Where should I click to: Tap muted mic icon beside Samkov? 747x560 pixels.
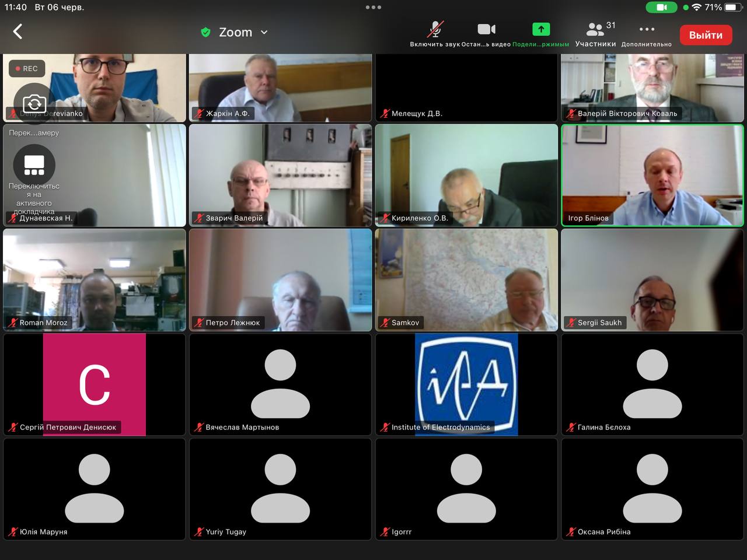click(385, 323)
